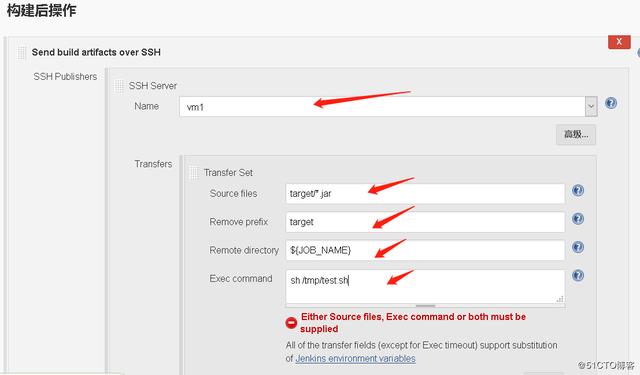Image resolution: width=640 pixels, height=375 pixels.
Task: Grab the Exec command textarea resize handle
Action: [x=560, y=299]
